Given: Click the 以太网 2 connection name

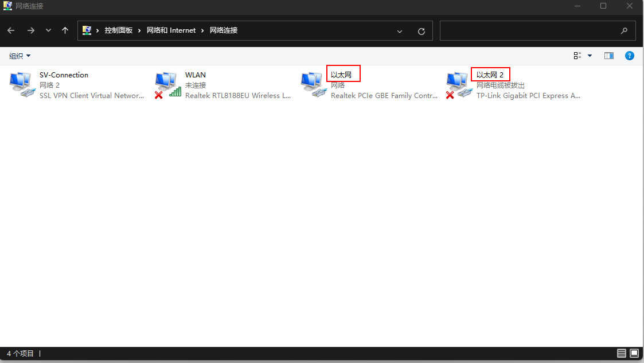Looking at the screenshot, I should (490, 75).
